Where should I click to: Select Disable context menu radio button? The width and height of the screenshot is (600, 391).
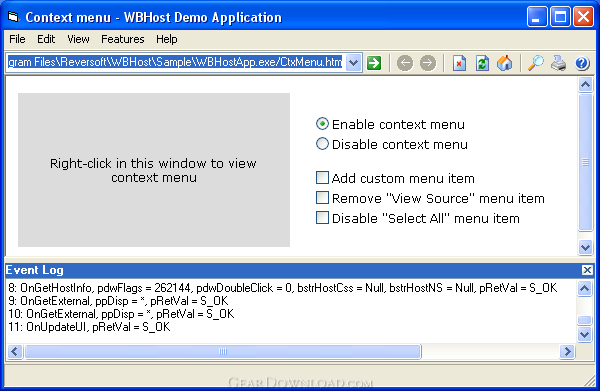[x=322, y=144]
